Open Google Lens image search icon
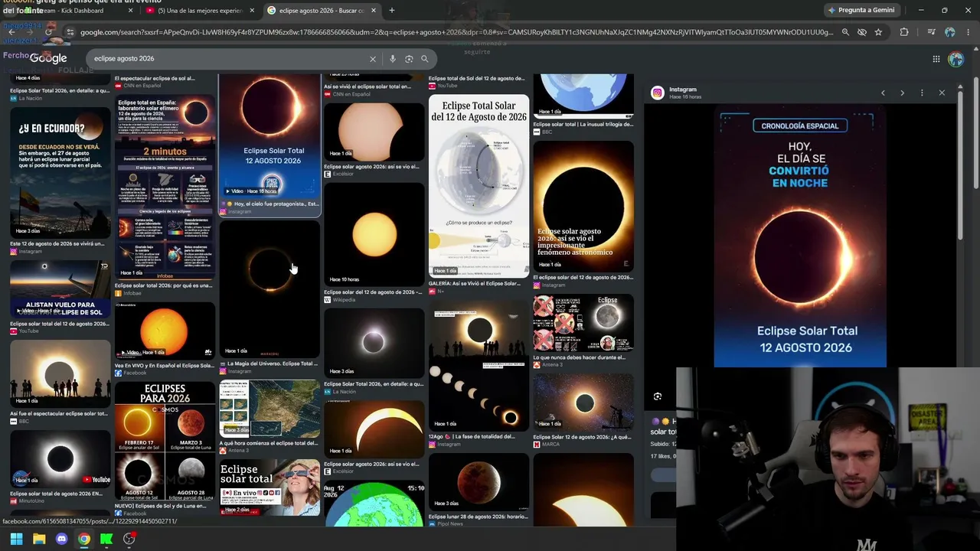980x551 pixels. click(409, 59)
